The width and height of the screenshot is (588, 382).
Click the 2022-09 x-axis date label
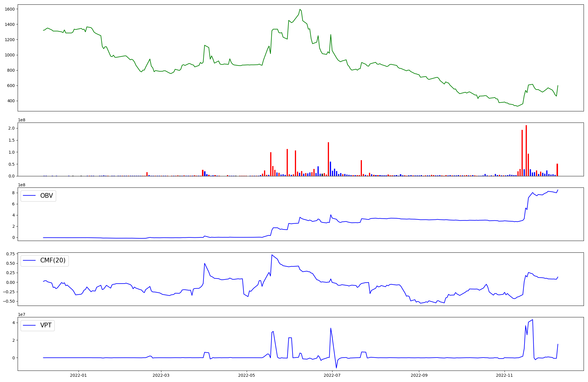click(419, 375)
